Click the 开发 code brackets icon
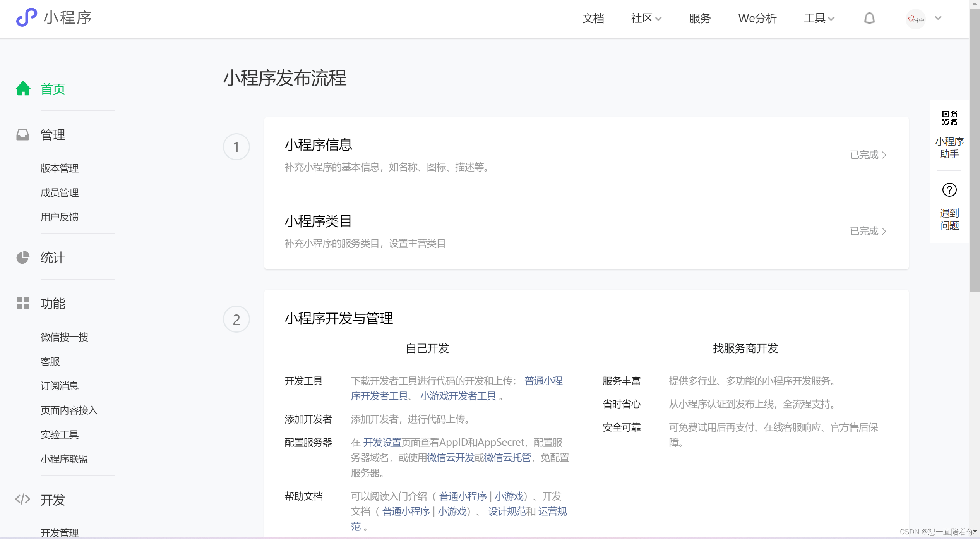The image size is (980, 539). click(x=23, y=499)
